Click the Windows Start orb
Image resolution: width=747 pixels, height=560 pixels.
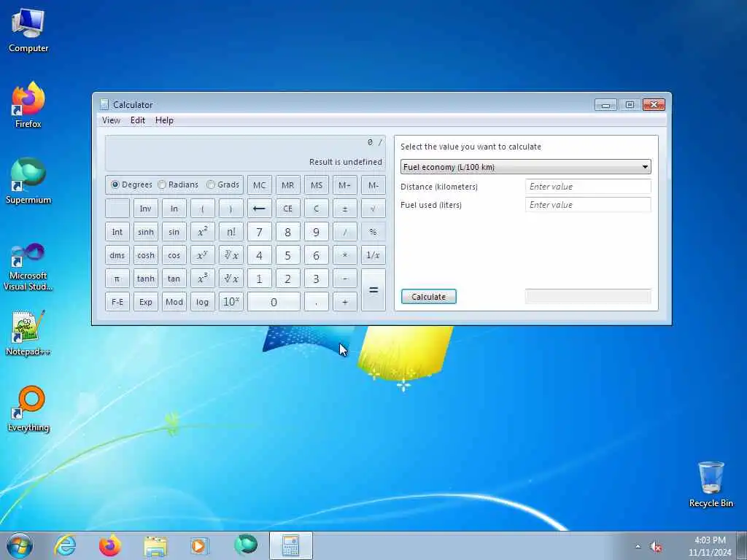[20, 545]
